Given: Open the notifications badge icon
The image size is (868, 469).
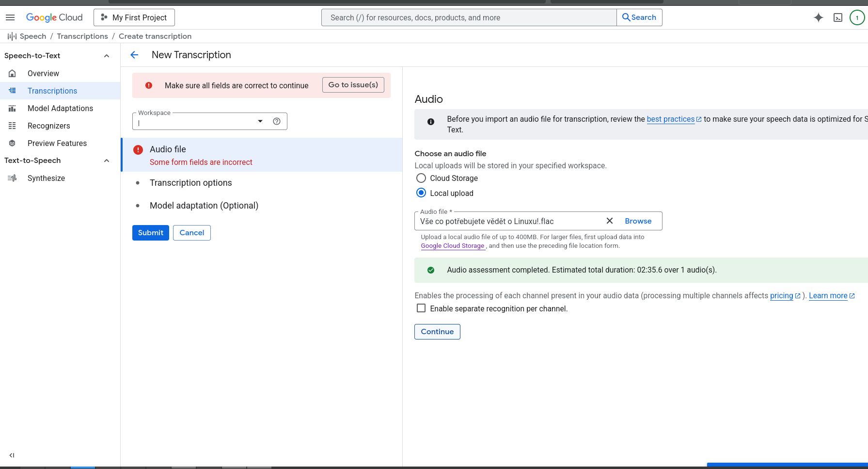Looking at the screenshot, I should [857, 17].
